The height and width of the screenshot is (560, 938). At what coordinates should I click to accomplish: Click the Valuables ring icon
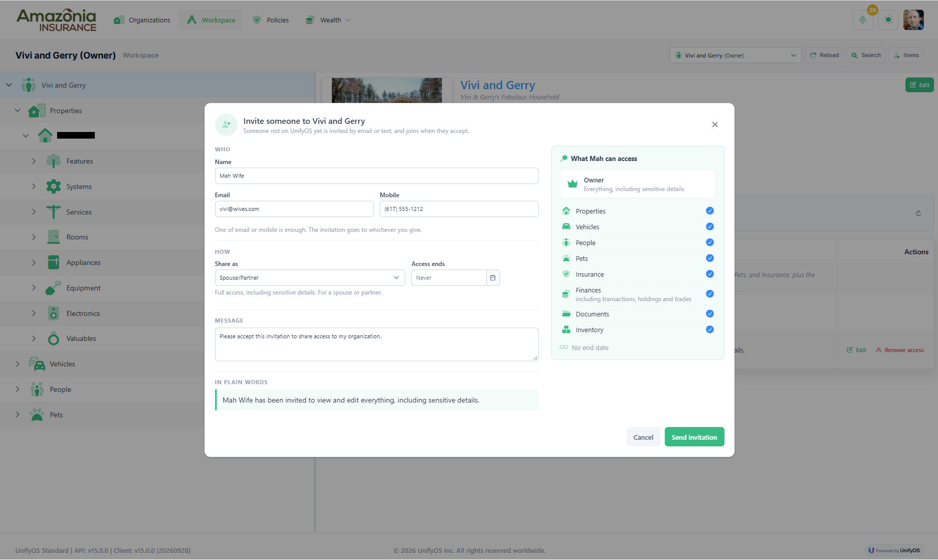[x=54, y=338]
